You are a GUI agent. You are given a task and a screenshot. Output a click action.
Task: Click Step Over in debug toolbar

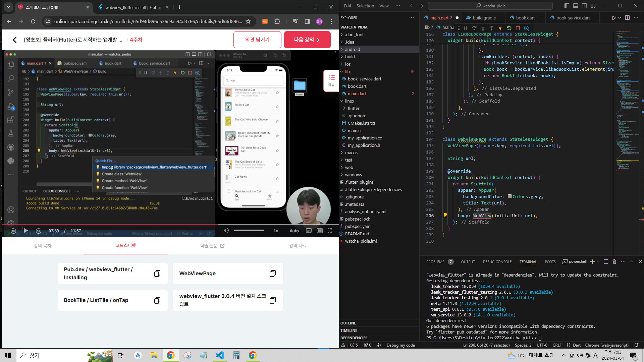click(x=474, y=28)
